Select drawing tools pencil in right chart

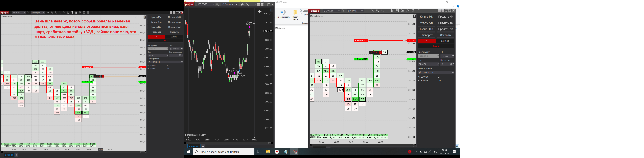[x=373, y=11]
